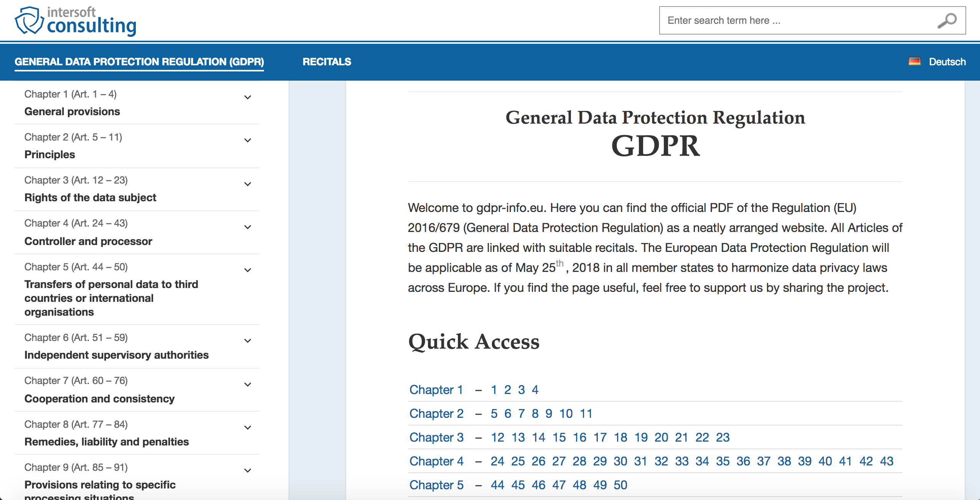Expand Chapter 3 Rights of data subject
980x500 pixels.
point(248,184)
